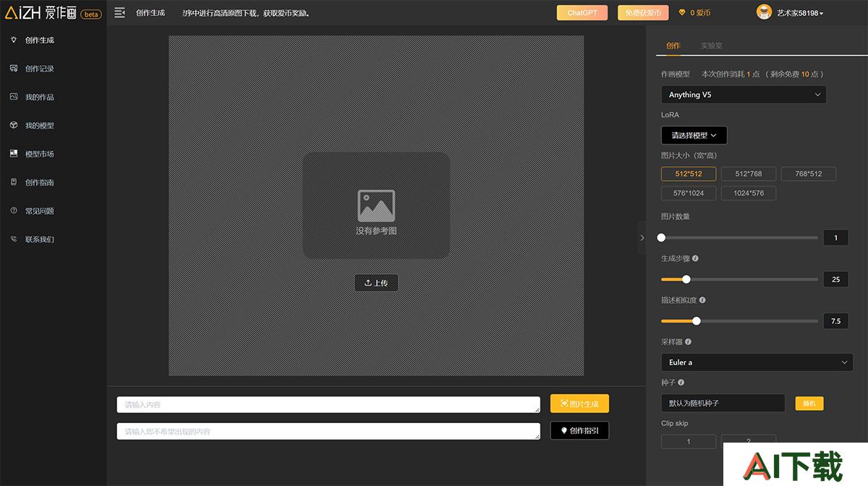868x486 pixels.
Task: Click the 上传 upload button
Action: click(x=376, y=283)
